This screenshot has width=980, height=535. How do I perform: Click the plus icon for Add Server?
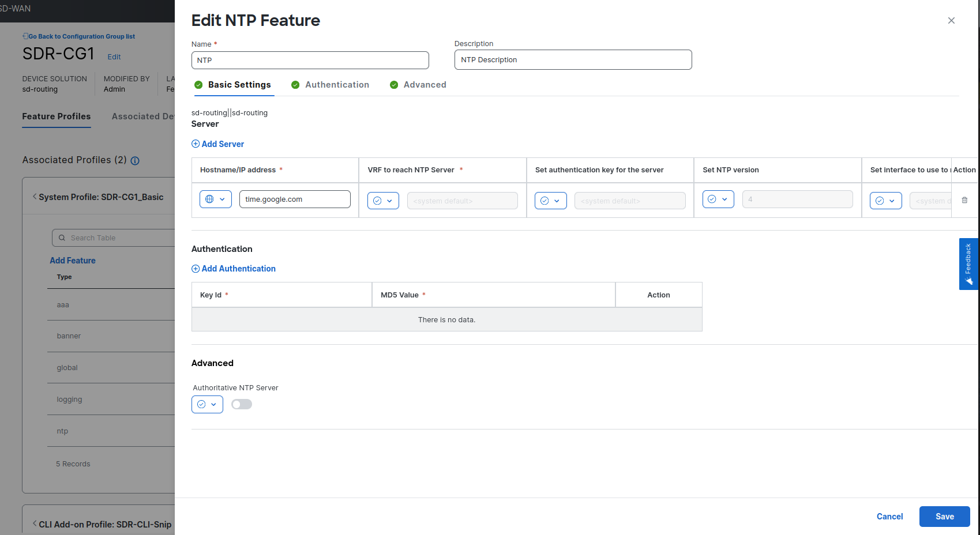tap(196, 144)
